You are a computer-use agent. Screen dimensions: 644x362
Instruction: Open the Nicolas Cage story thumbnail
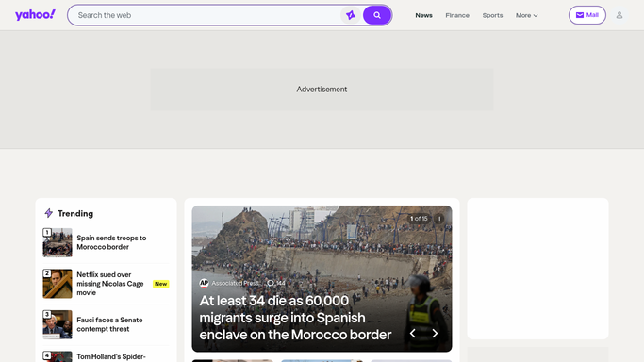click(x=58, y=284)
